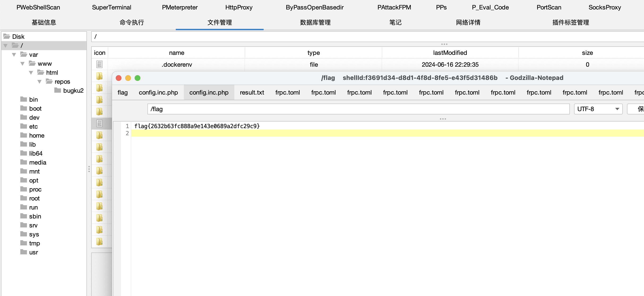
Task: Click the vertical split pane divider handle
Action: [89, 169]
